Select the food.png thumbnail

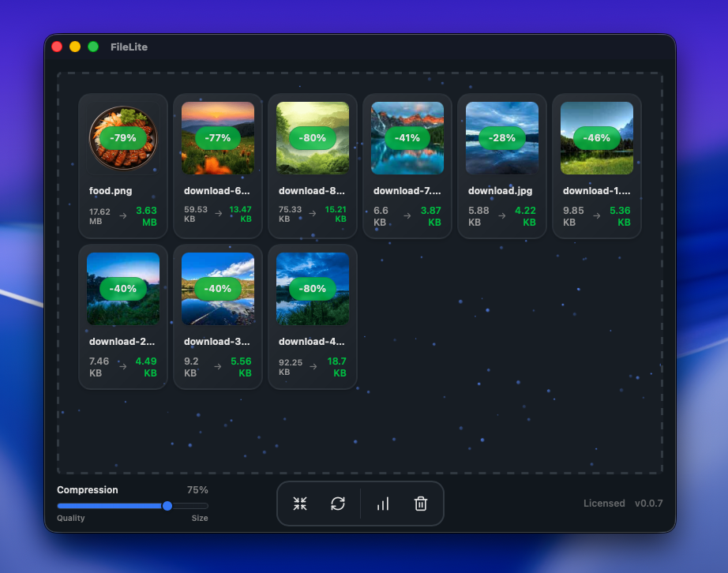122,137
